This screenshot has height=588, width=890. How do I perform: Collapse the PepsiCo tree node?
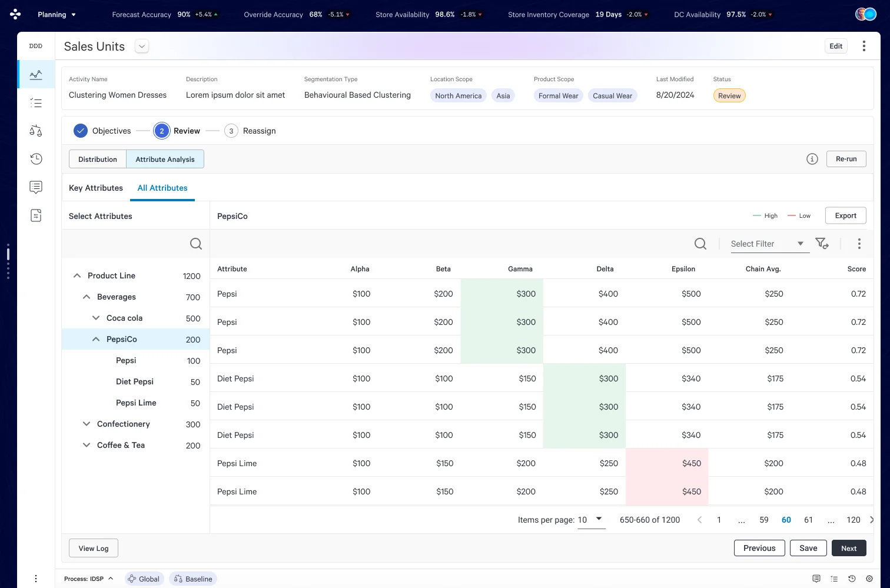96,339
